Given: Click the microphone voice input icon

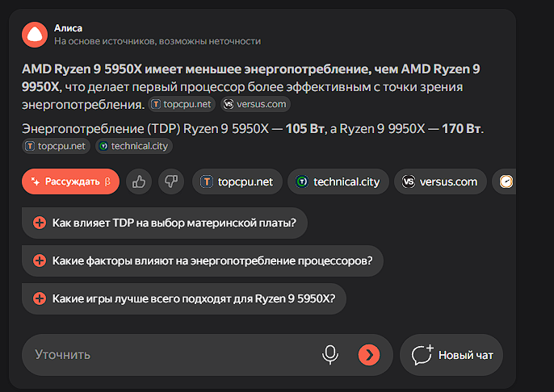Looking at the screenshot, I should tap(329, 354).
